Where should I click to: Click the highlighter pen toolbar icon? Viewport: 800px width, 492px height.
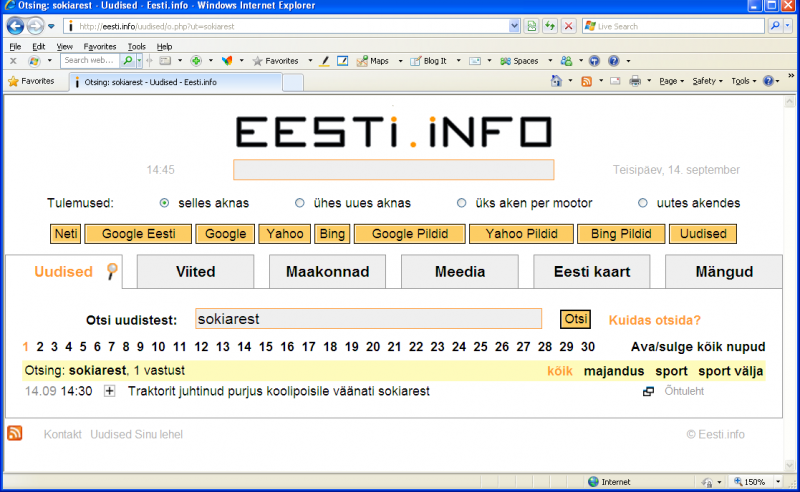tap(324, 61)
